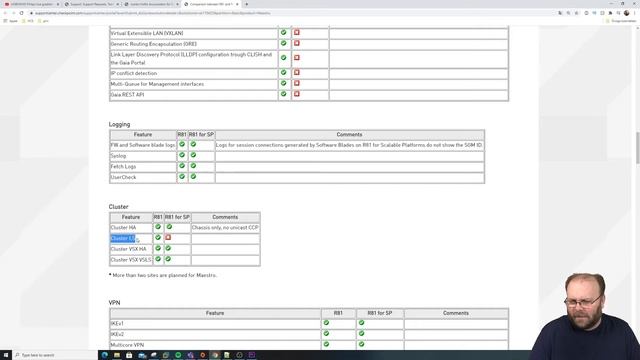Viewport: 640px width, 360px height.
Task: Click the More than two sites planned footnote
Action: pyautogui.click(x=163, y=275)
